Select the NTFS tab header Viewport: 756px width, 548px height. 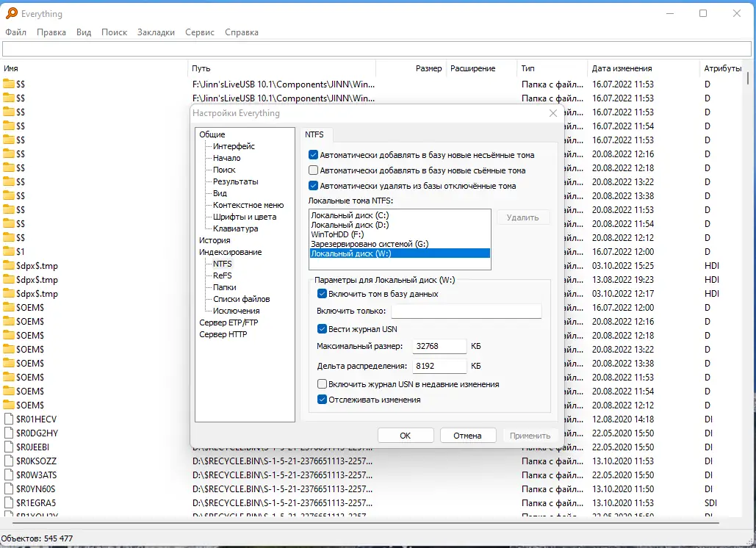pos(314,134)
